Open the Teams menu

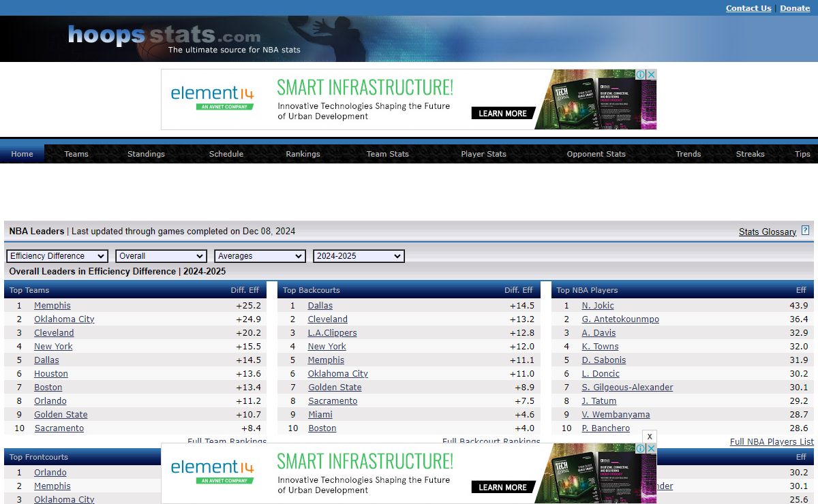[76, 154]
